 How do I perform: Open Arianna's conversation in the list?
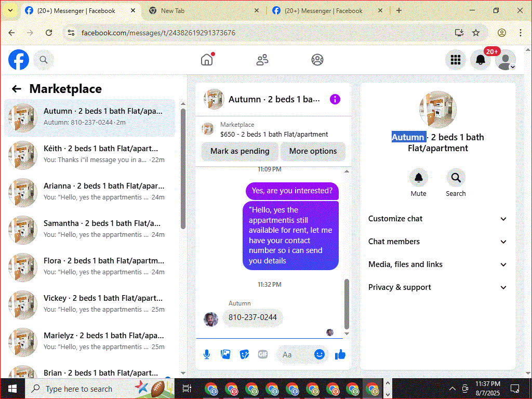89,192
